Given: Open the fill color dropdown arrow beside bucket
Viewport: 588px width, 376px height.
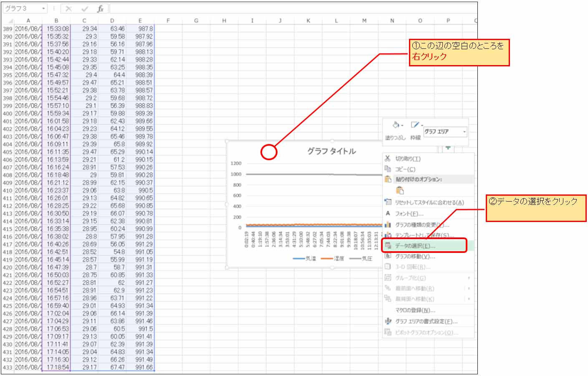Looking at the screenshot, I should coord(402,126).
